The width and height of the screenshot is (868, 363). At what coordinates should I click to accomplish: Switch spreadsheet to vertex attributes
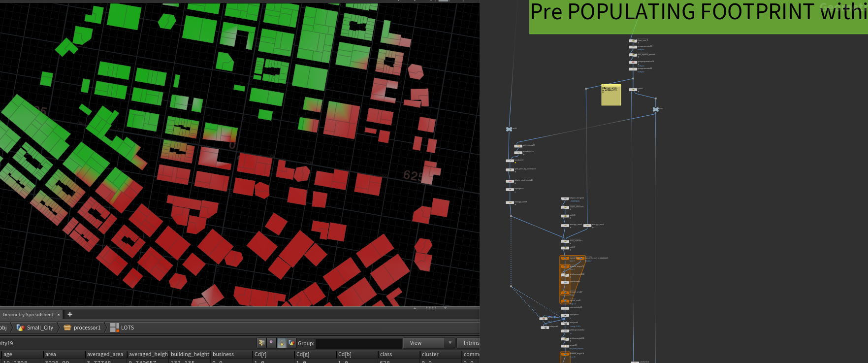(x=271, y=343)
